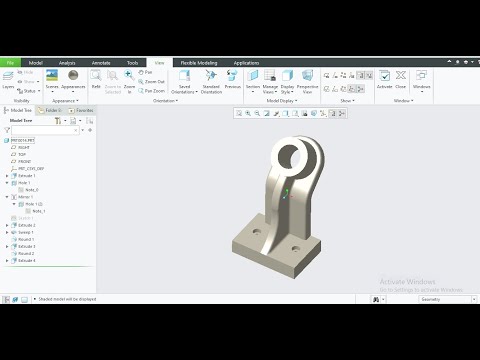Click the Refit view icon in the ribbon
Viewport: 480px width, 360px height.
point(96,79)
